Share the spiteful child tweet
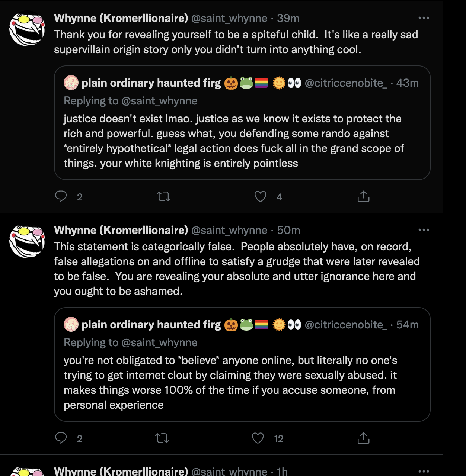466x476 pixels. coord(363,196)
